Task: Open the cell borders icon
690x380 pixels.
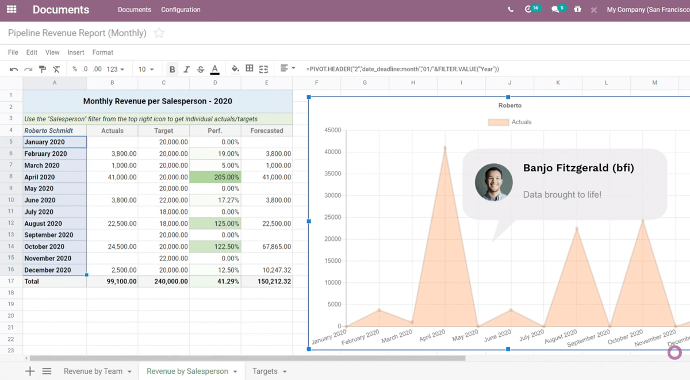Action: click(250, 68)
